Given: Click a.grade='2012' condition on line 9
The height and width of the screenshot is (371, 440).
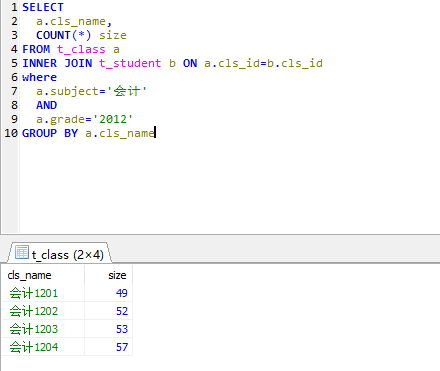Looking at the screenshot, I should (x=84, y=119).
